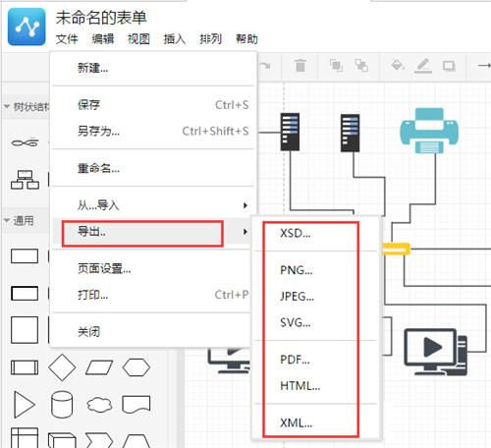Select the left server on canvas
Image resolution: width=491 pixels, height=448 pixels.
pos(290,132)
